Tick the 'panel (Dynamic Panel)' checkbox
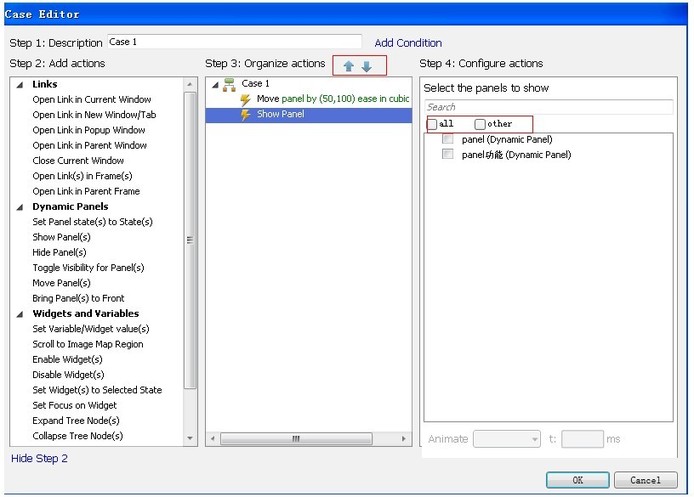 [448, 140]
